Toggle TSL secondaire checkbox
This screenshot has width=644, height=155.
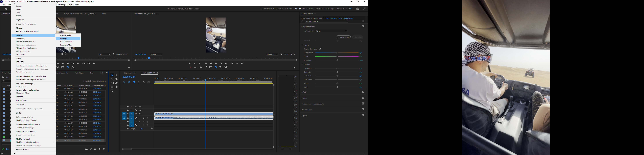coord(363,110)
